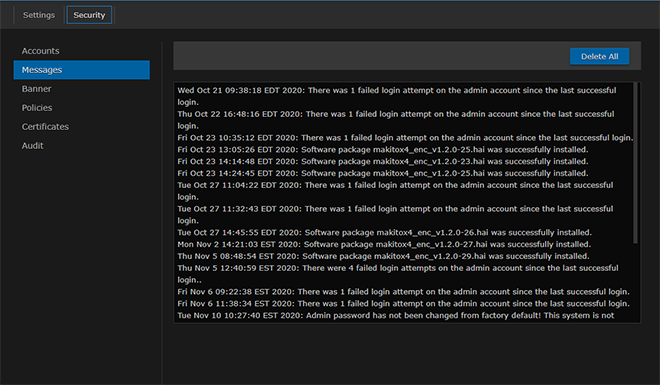660x385 pixels.
Task: Click the Wed Oct 21 09:38:18 message
Action: tap(397, 96)
